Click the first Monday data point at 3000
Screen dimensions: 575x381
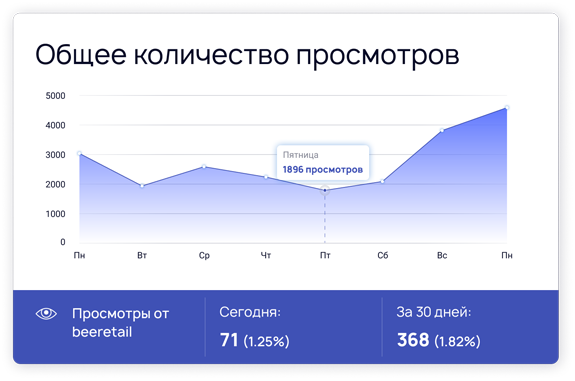click(x=80, y=154)
